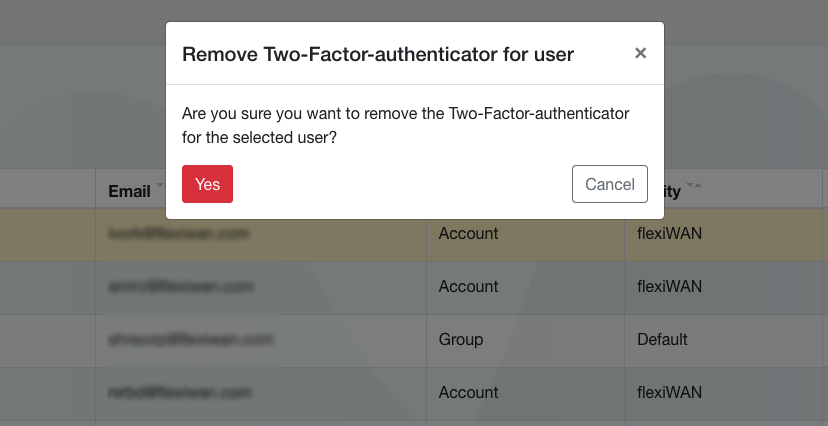
Task: Click the blurred email in the Group row
Action: (x=191, y=340)
